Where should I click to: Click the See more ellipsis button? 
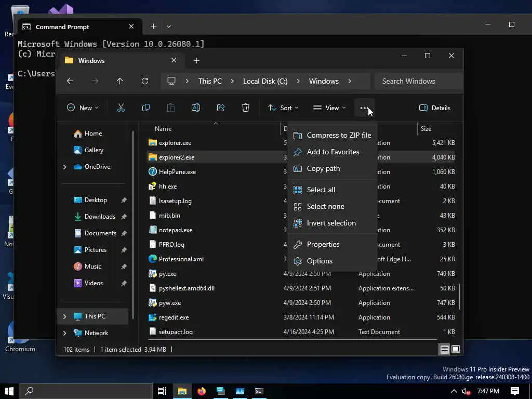click(364, 108)
